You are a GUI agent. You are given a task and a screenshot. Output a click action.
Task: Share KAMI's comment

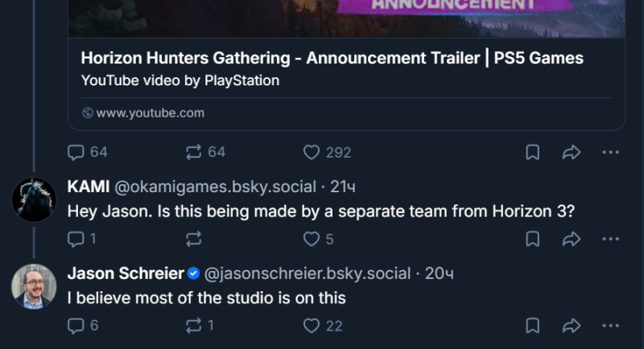(572, 239)
